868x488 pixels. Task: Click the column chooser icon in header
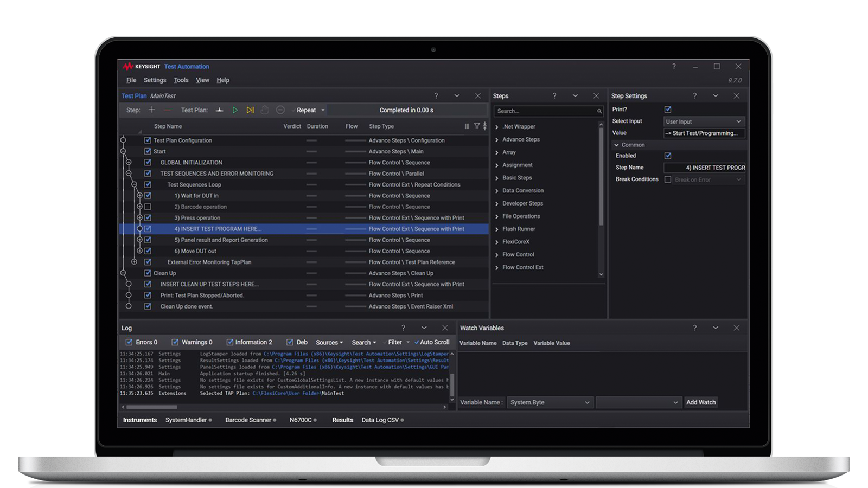click(x=467, y=126)
